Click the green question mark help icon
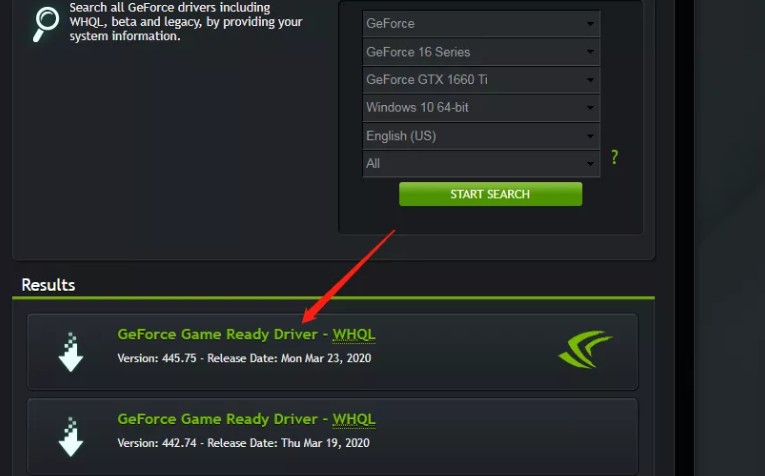Screen dimensions: 765x476 (614, 157)
